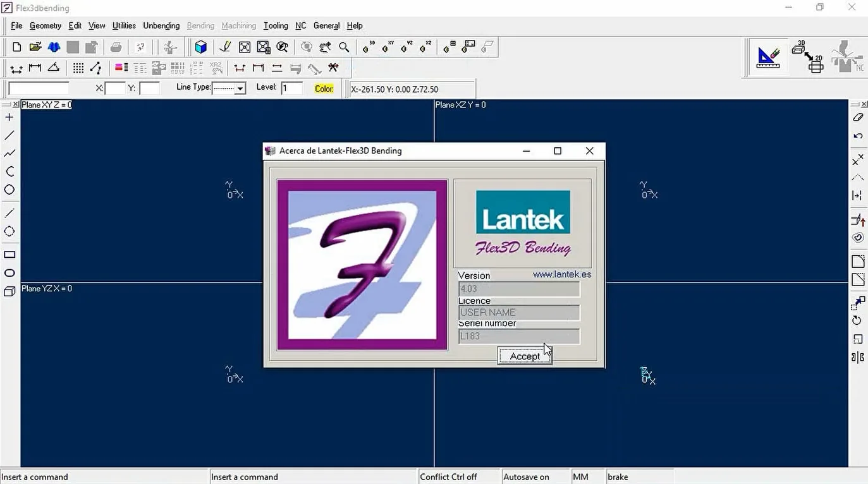Click the yellow Color swatch
The width and height of the screenshot is (868, 484).
324,88
